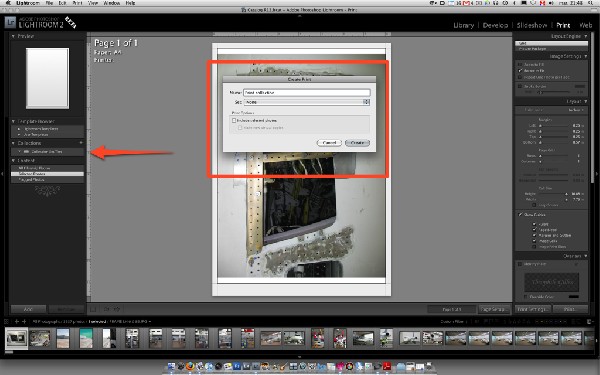
Task: Click the plus icon in Collections header
Action: [81, 143]
